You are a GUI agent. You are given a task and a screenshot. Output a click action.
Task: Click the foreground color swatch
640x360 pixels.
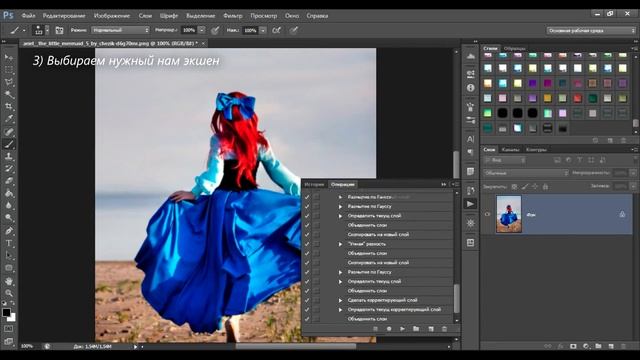point(6,312)
